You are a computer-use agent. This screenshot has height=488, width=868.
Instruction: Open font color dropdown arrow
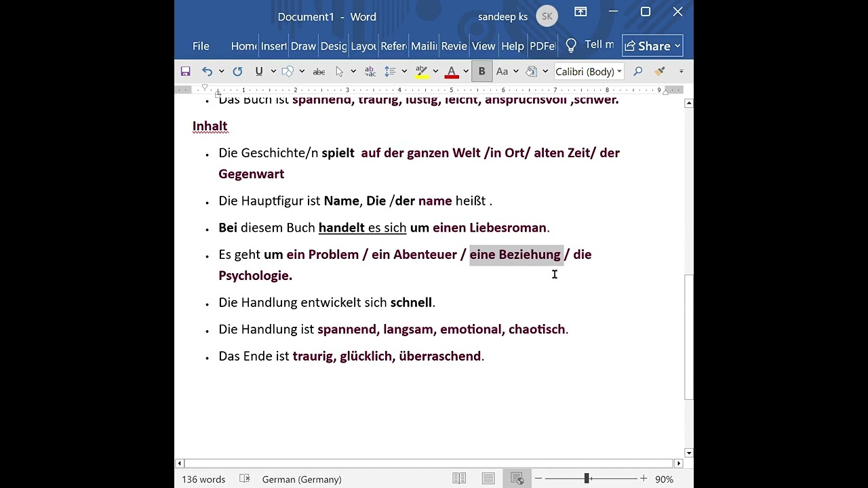click(466, 71)
